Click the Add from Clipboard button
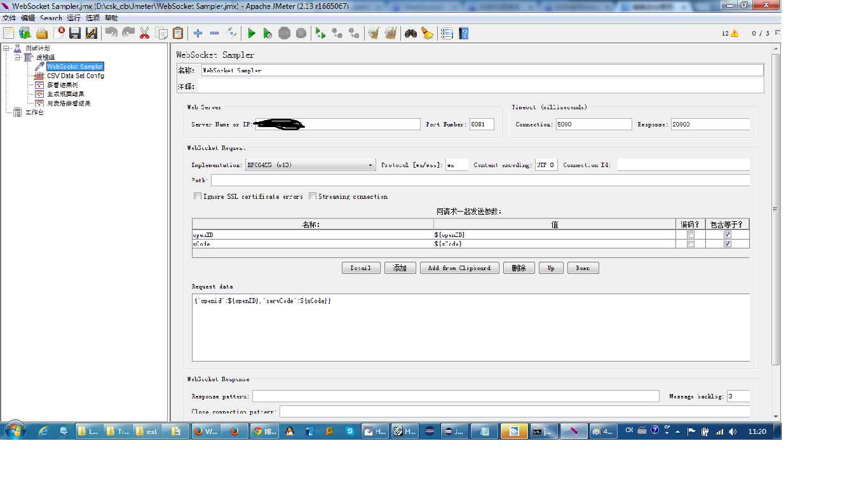Image resolution: width=868 pixels, height=488 pixels. click(459, 268)
